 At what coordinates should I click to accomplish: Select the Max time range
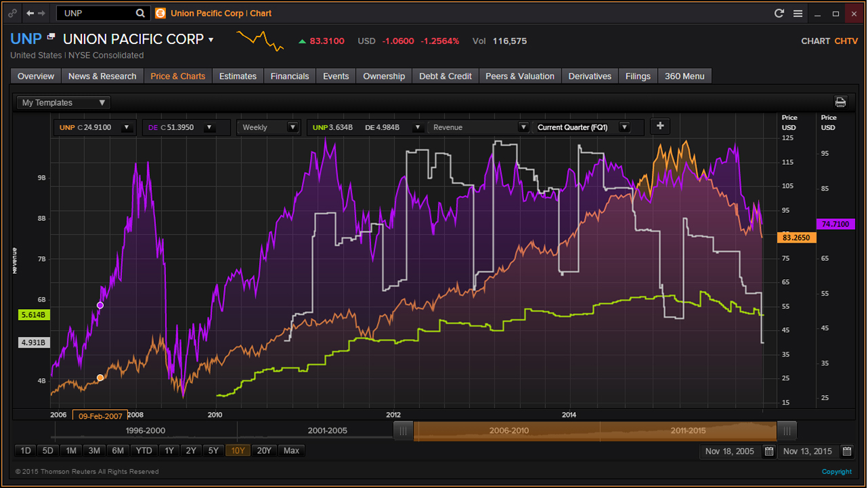pos(292,451)
